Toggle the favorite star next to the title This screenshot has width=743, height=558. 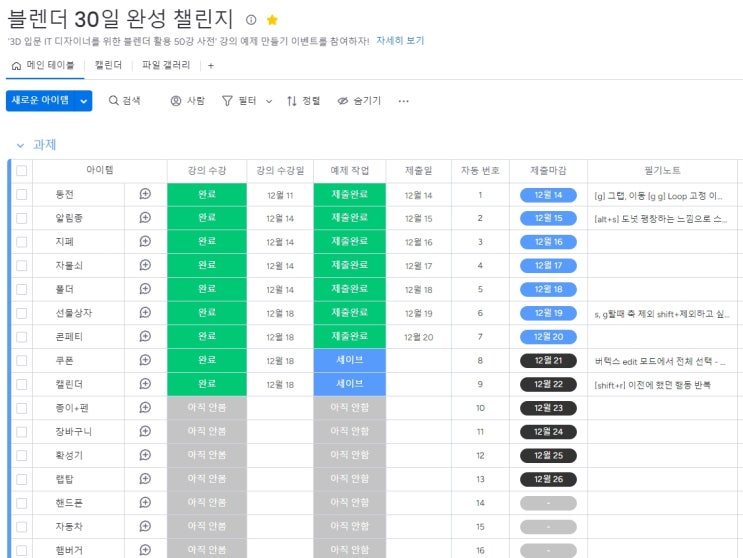click(x=272, y=20)
